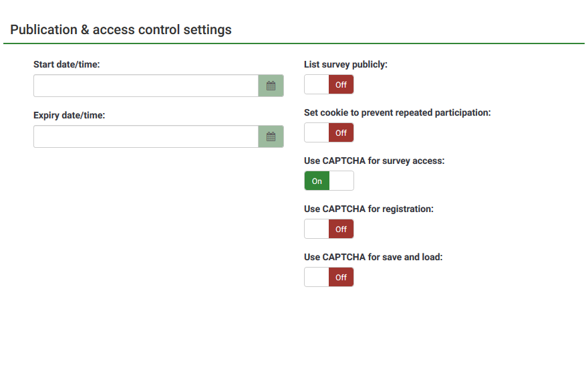
Task: Focus the Expiry date/time text box
Action: [x=146, y=136]
